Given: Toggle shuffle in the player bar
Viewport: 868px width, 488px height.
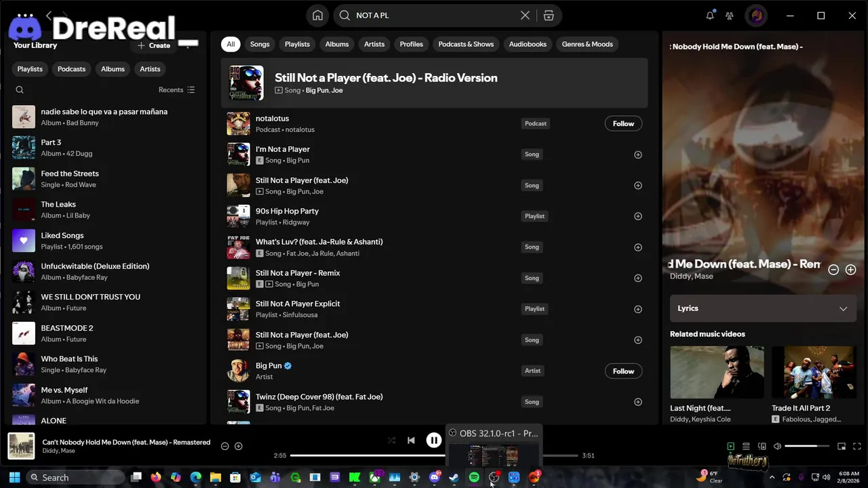Looking at the screenshot, I should (391, 441).
